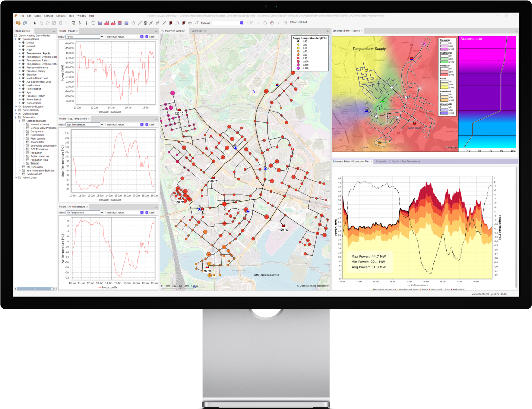Select Accumulator schematic in Model Browser
Image resolution: width=532 pixels, height=409 pixels.
(x=37, y=142)
